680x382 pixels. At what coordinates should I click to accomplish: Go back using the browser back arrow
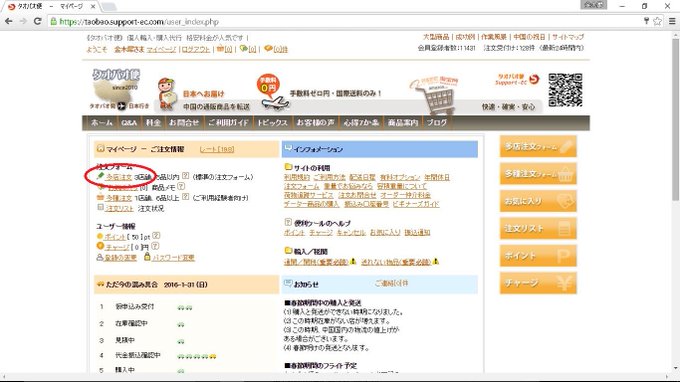click(9, 21)
